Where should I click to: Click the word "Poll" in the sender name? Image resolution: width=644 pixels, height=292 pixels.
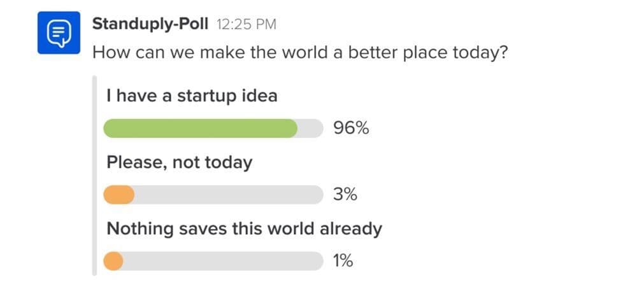click(192, 24)
